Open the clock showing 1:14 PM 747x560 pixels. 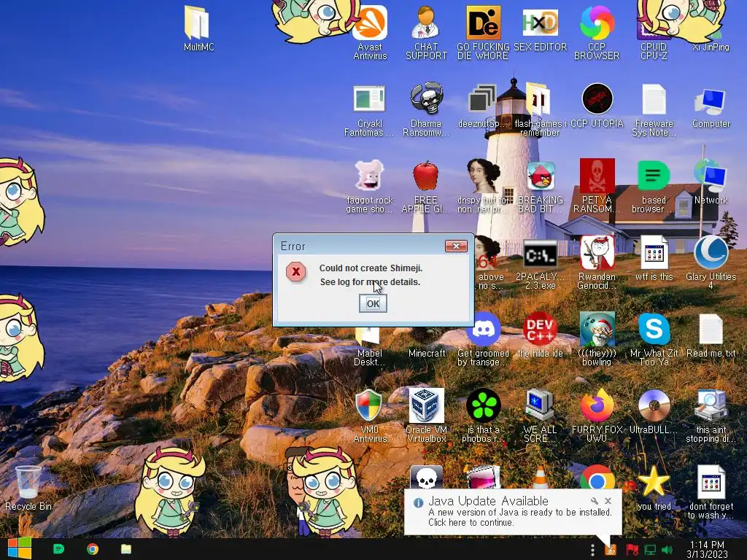(707, 550)
